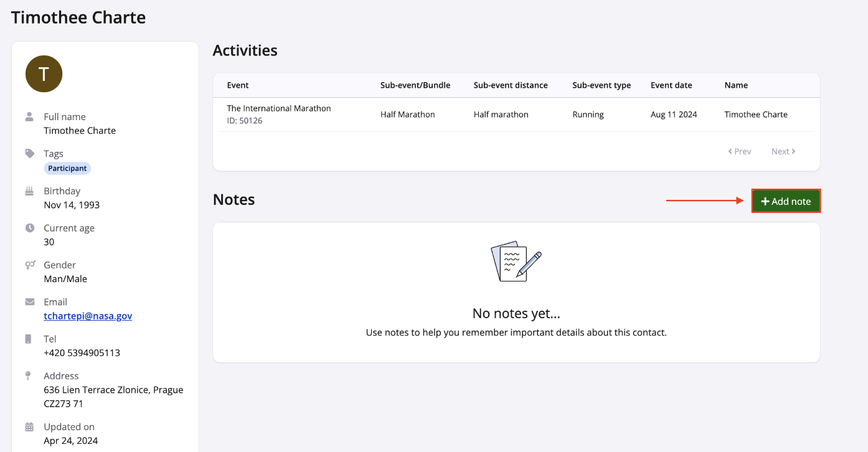The width and height of the screenshot is (868, 452).
Task: Click the person icon beside Full name
Action: (29, 116)
